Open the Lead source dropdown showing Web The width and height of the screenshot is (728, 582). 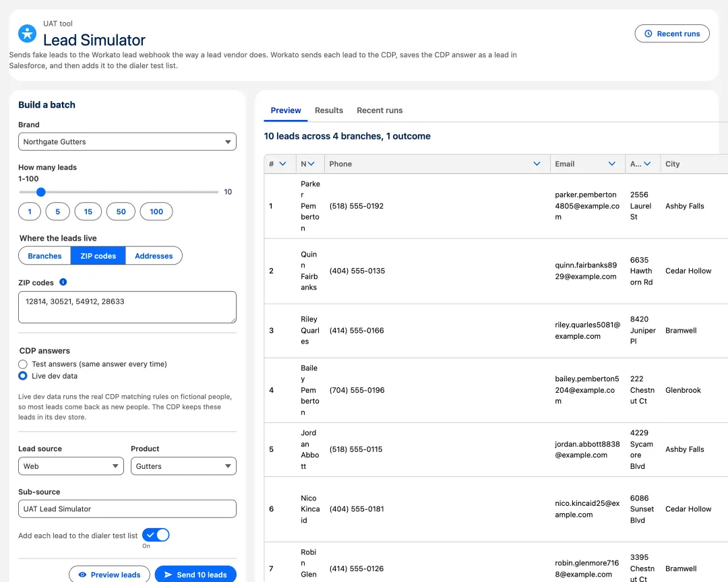71,466
